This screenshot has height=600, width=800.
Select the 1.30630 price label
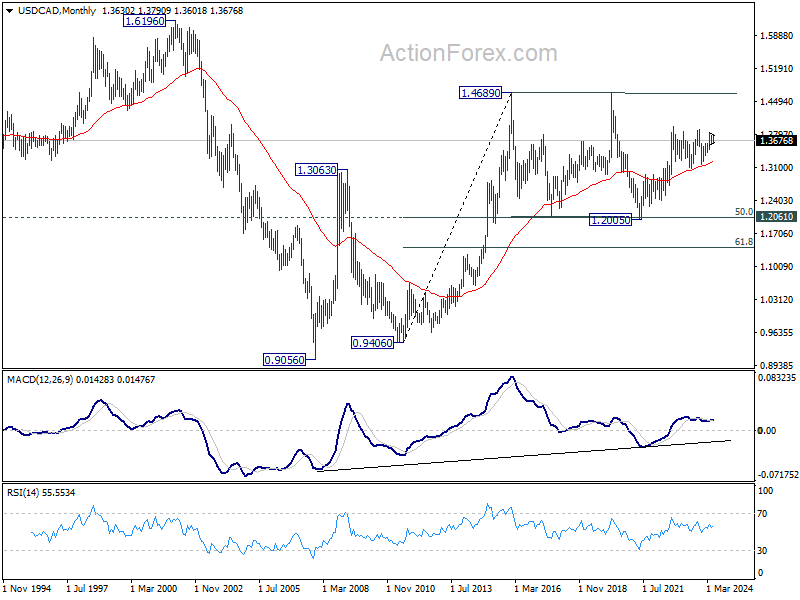pyautogui.click(x=317, y=170)
